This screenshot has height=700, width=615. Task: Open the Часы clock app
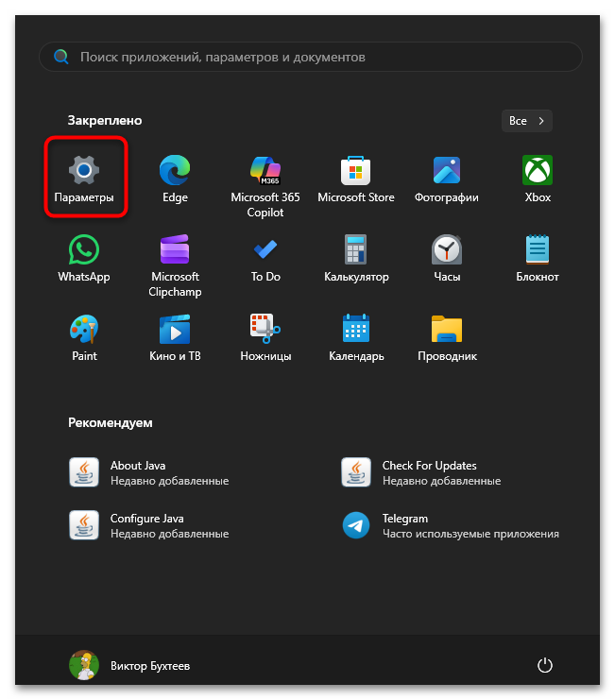(x=446, y=258)
